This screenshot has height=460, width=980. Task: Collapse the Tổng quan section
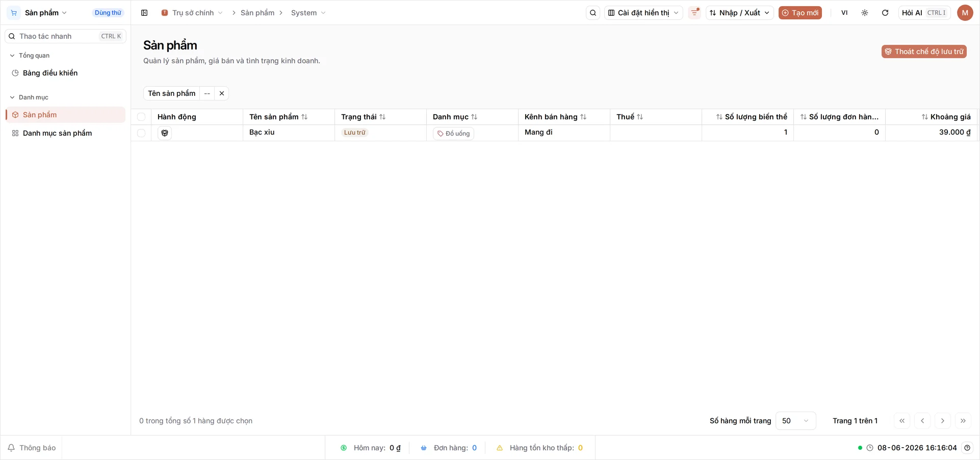[30, 56]
